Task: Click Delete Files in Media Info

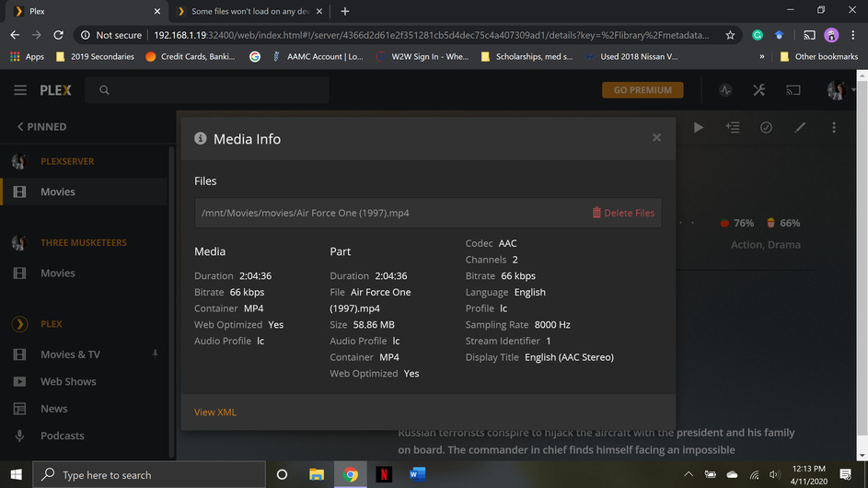Action: [x=623, y=213]
